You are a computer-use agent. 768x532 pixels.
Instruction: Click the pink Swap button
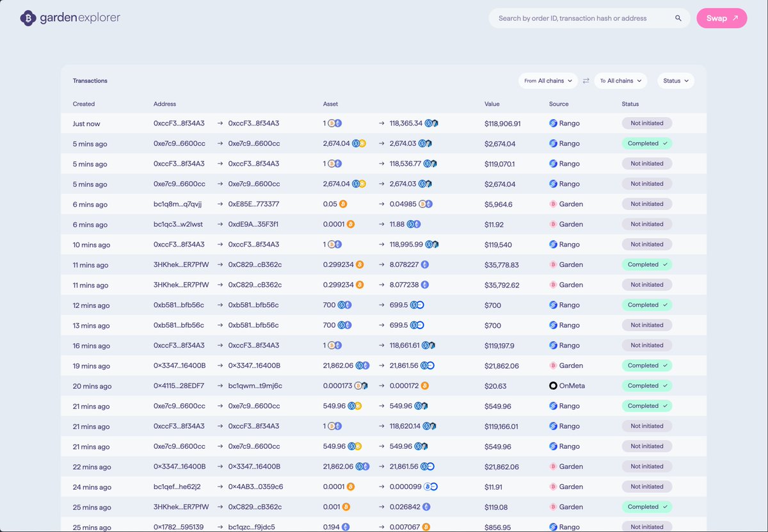click(722, 18)
